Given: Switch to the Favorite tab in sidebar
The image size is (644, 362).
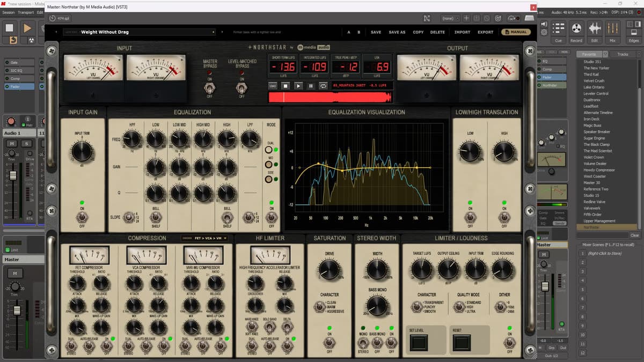Looking at the screenshot, I should pos(589,54).
